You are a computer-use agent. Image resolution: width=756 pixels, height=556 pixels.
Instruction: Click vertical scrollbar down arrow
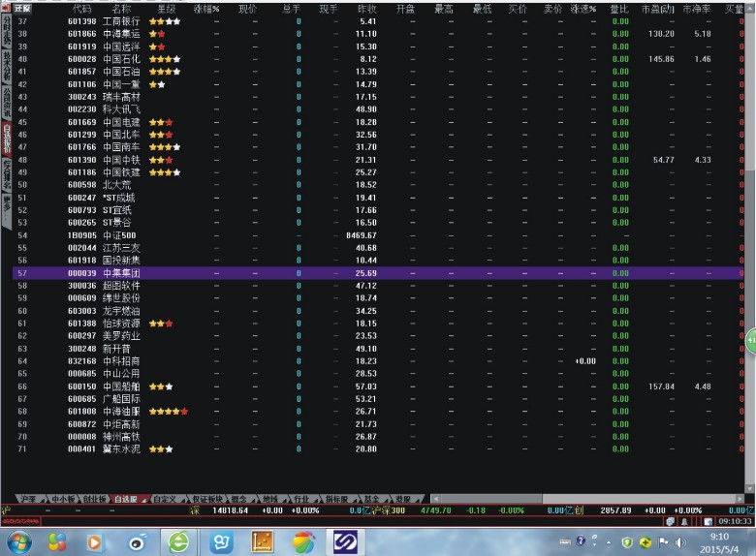750,488
